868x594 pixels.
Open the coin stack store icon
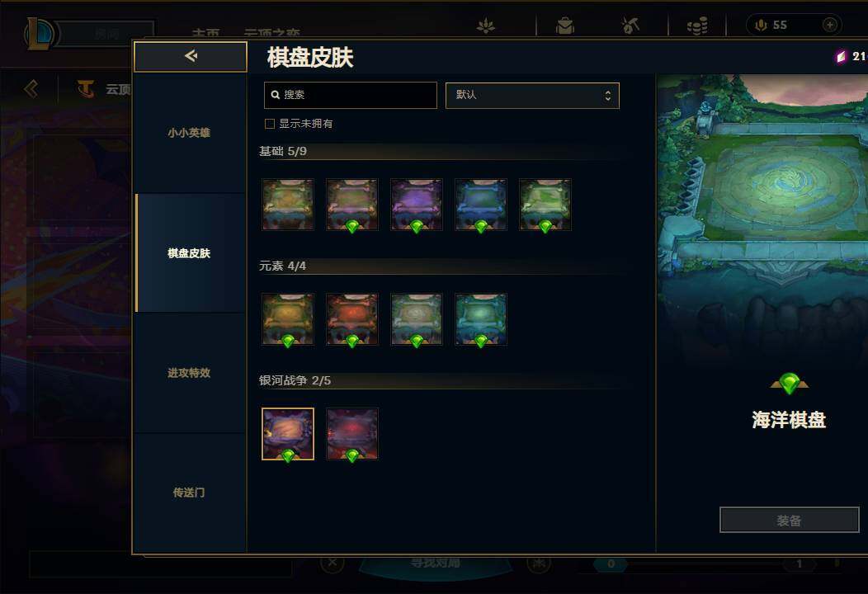[x=697, y=26]
